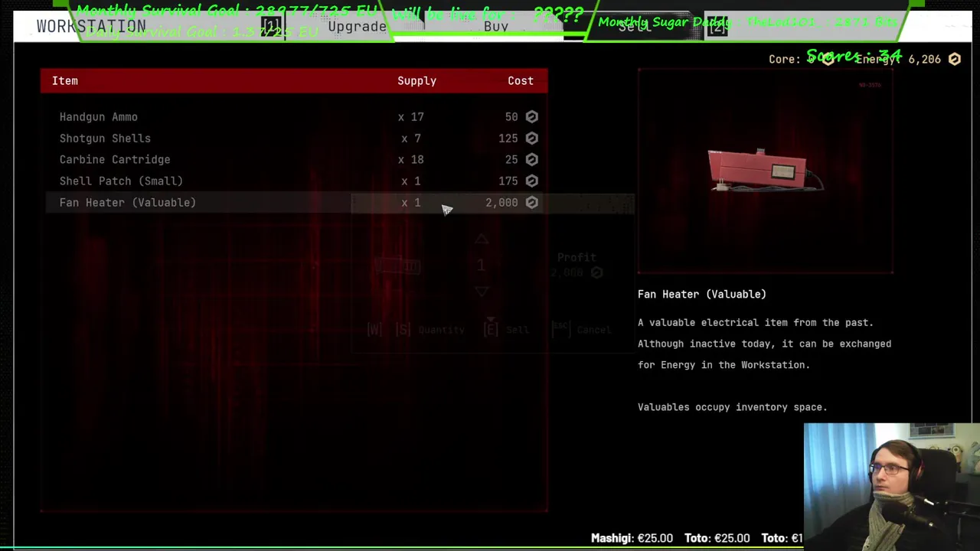This screenshot has height=551, width=980.
Task: Click the WORKSTATION title
Action: (x=91, y=27)
